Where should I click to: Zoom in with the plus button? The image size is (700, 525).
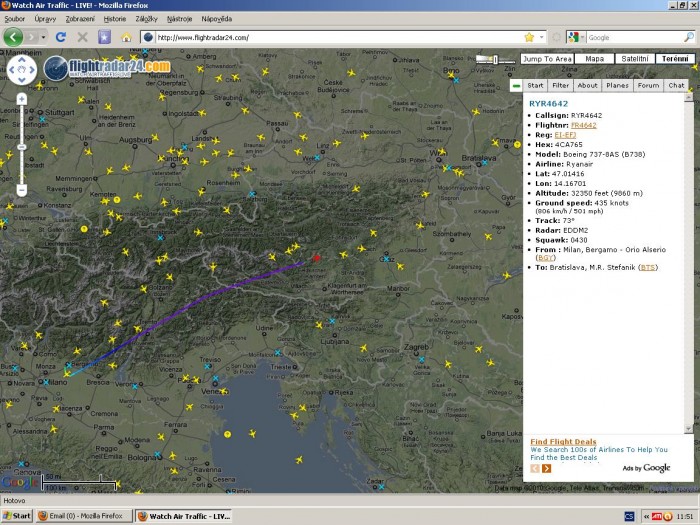[x=22, y=99]
